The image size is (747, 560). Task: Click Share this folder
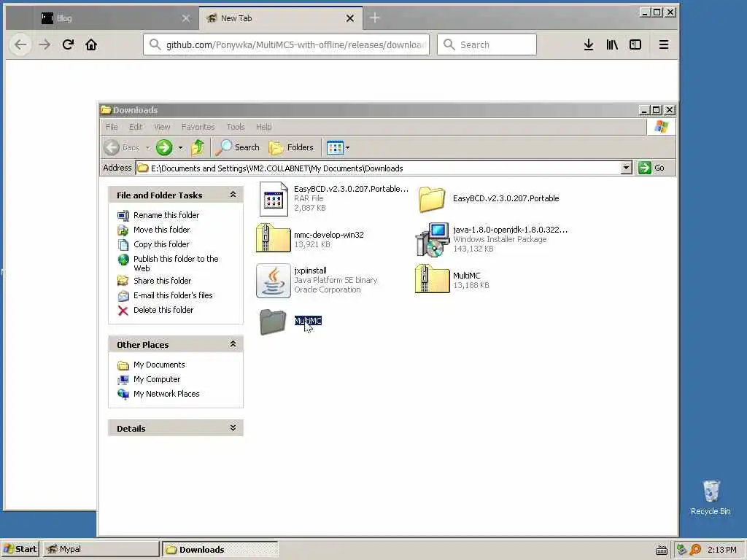point(162,281)
